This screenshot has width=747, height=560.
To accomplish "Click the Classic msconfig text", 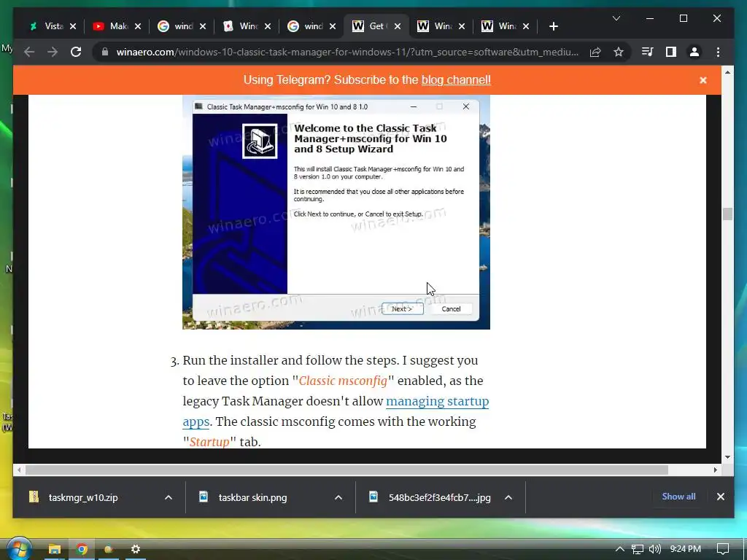I will (343, 381).
